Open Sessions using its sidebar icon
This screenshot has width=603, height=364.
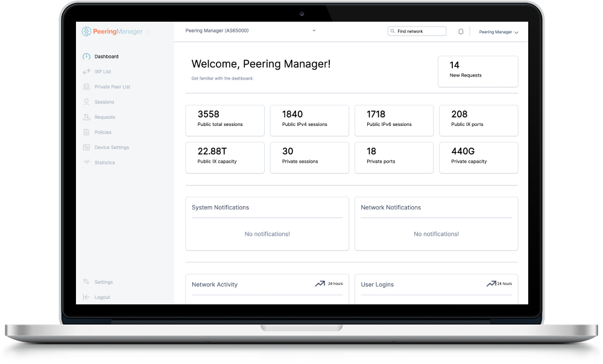85,101
